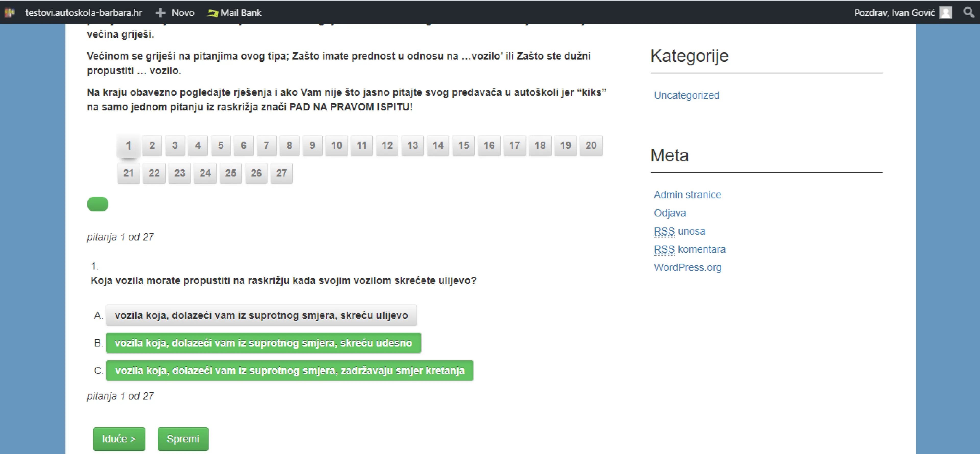Open the Novo new content menu
The image size is (980, 454).
183,13
